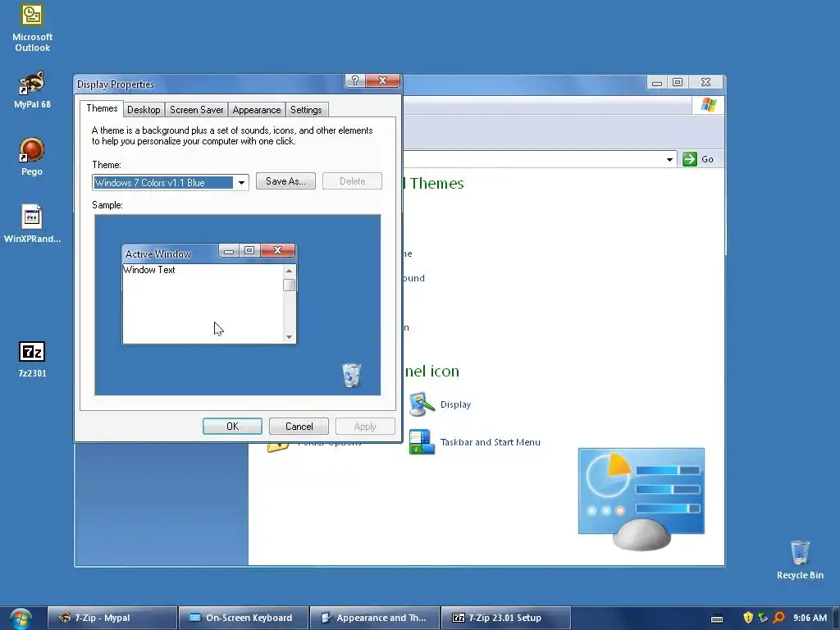Click Cancel in Display Properties

click(x=299, y=427)
